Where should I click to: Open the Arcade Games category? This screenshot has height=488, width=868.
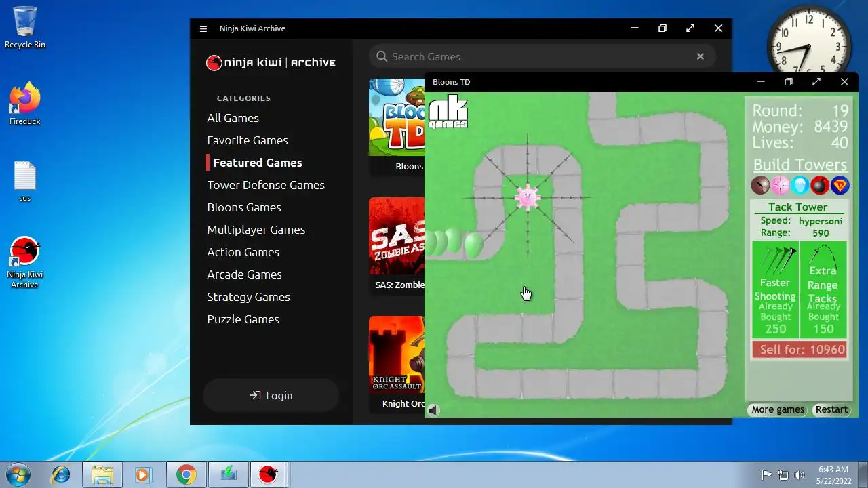(244, 274)
